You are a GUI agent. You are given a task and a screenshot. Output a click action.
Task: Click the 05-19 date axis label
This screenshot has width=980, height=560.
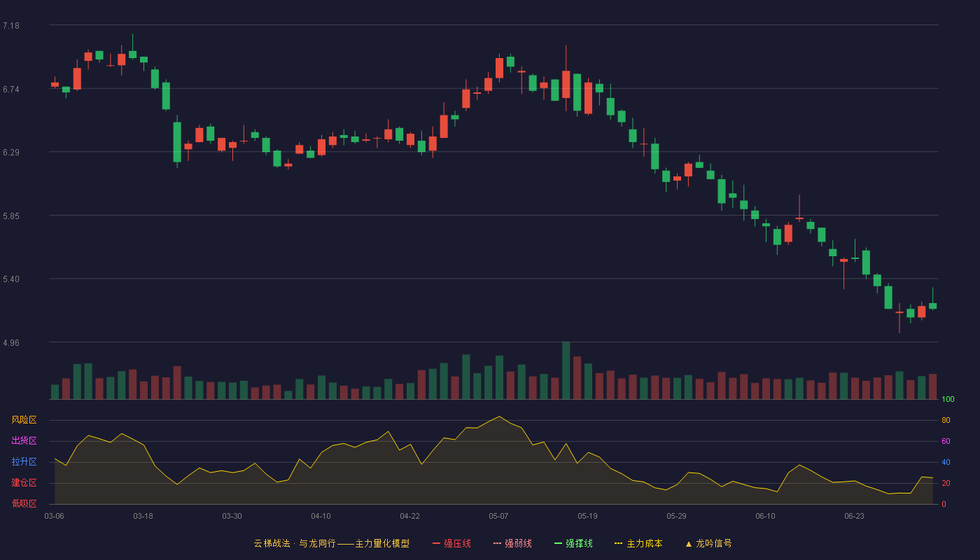(x=587, y=516)
